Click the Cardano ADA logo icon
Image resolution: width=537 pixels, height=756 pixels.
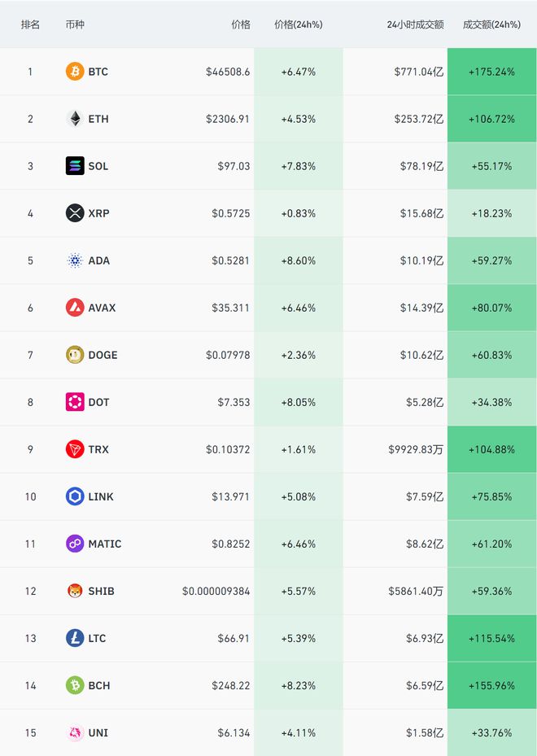[75, 260]
